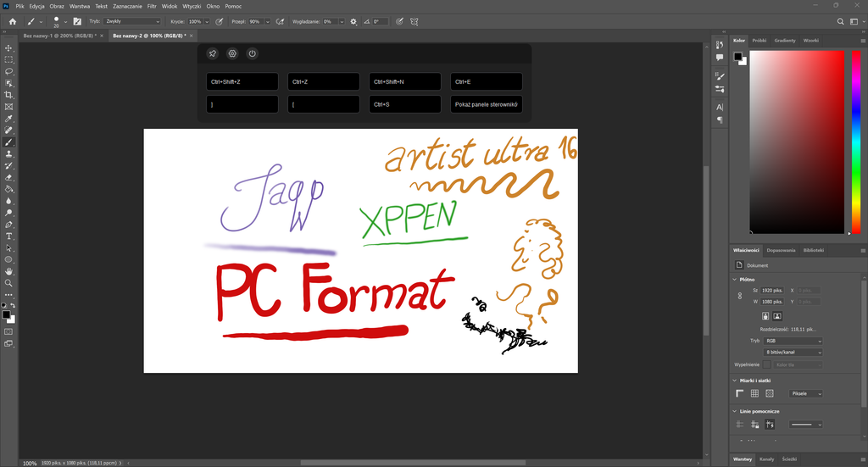Viewport: 868px width, 467px height.
Task: Click the Ctrl+S shortcut button
Action: (x=405, y=104)
